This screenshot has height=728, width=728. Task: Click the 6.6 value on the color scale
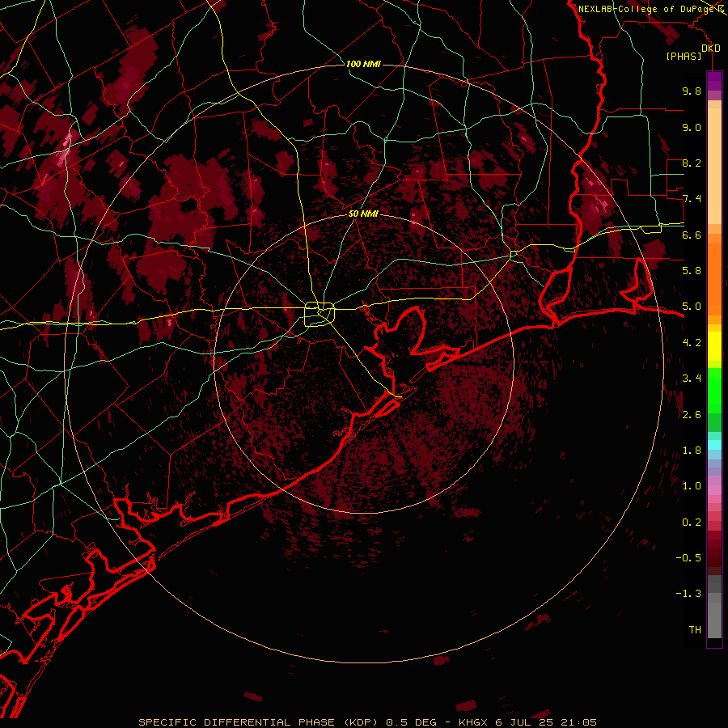coord(692,235)
